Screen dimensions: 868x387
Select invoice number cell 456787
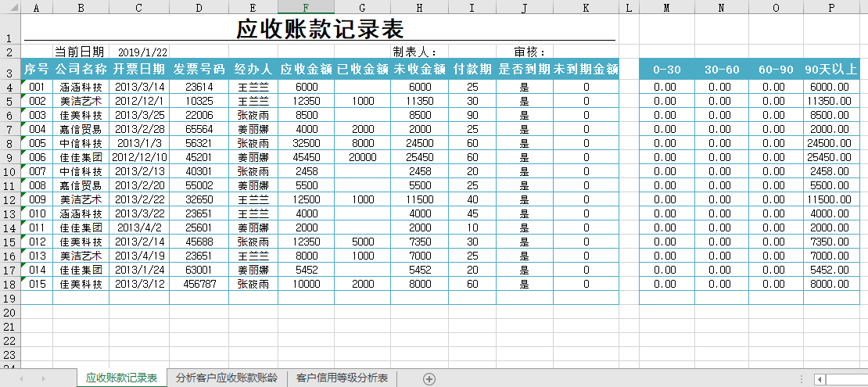(199, 285)
